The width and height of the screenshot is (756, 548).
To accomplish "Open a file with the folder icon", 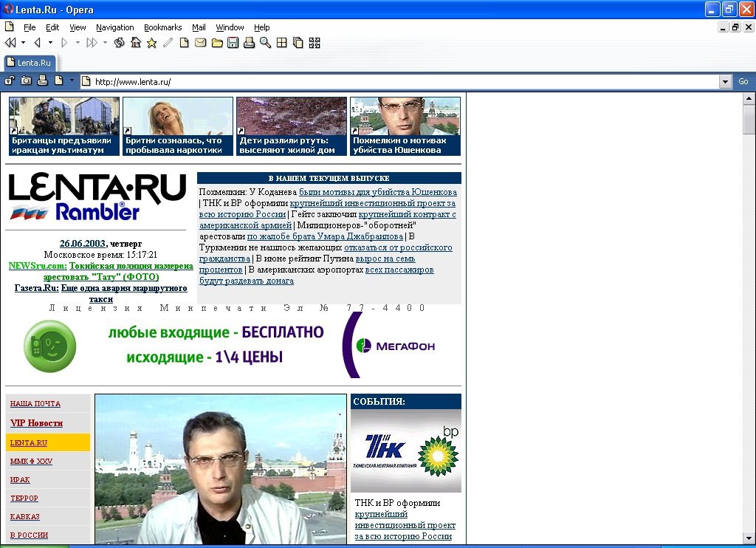I will [217, 43].
